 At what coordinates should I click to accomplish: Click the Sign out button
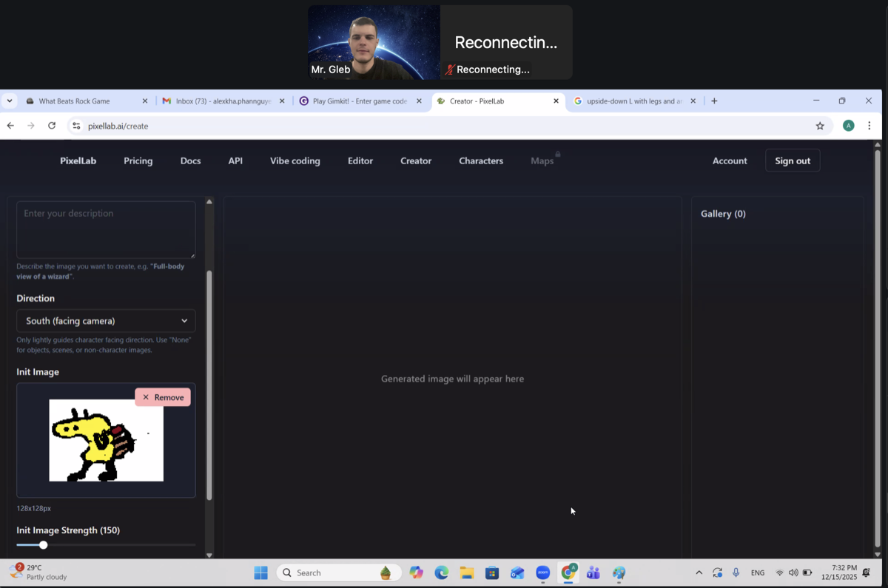792,160
